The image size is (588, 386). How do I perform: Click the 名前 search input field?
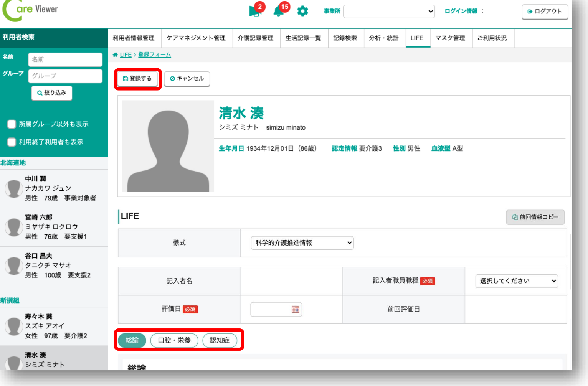(65, 59)
